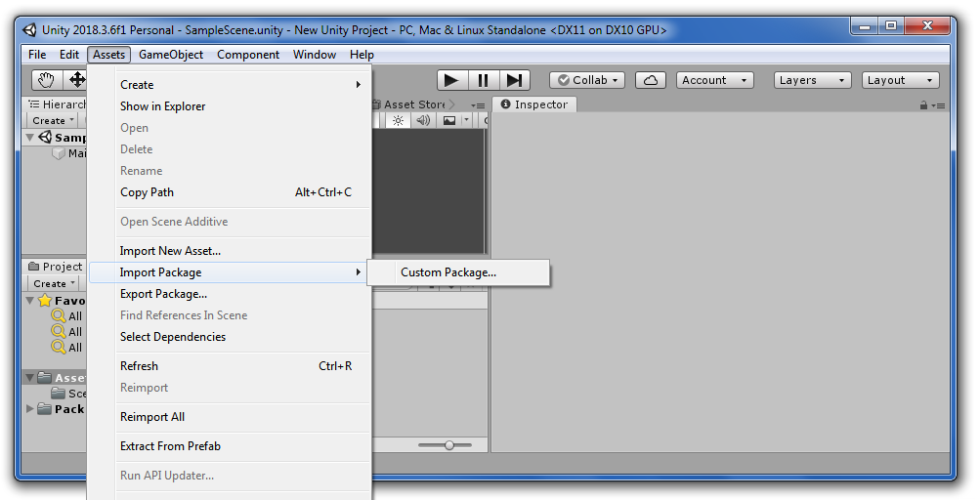Switch to the Inspector tab

point(534,104)
